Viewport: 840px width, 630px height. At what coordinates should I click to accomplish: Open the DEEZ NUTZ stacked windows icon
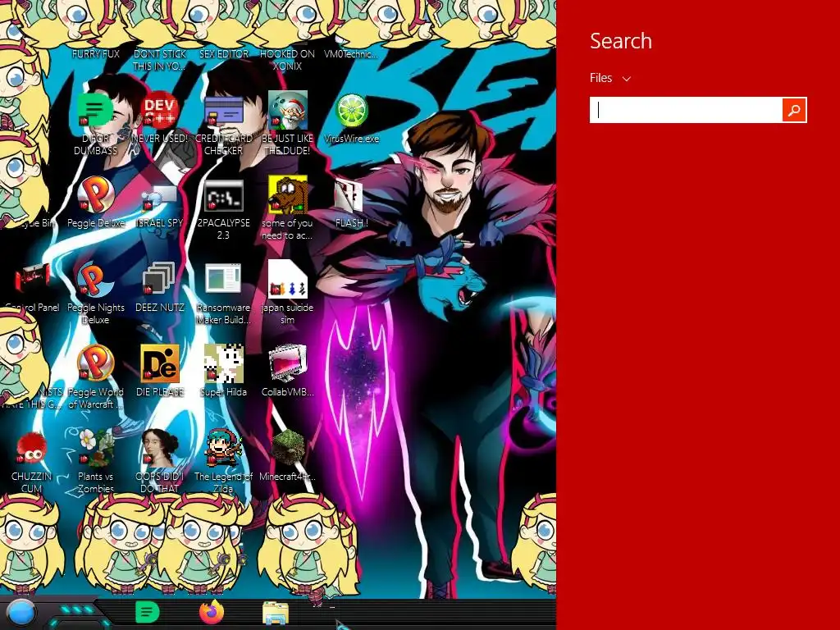click(158, 278)
